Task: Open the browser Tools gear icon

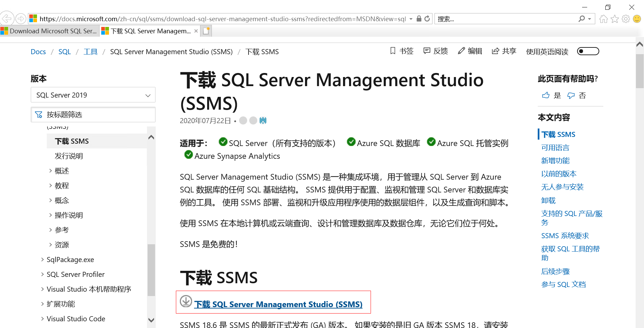Action: coord(626,19)
